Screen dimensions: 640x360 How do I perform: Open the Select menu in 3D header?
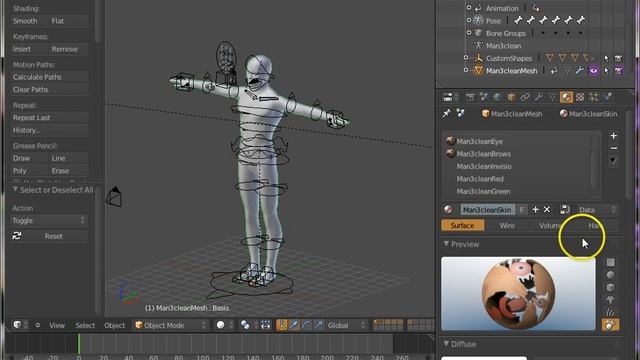click(x=85, y=325)
